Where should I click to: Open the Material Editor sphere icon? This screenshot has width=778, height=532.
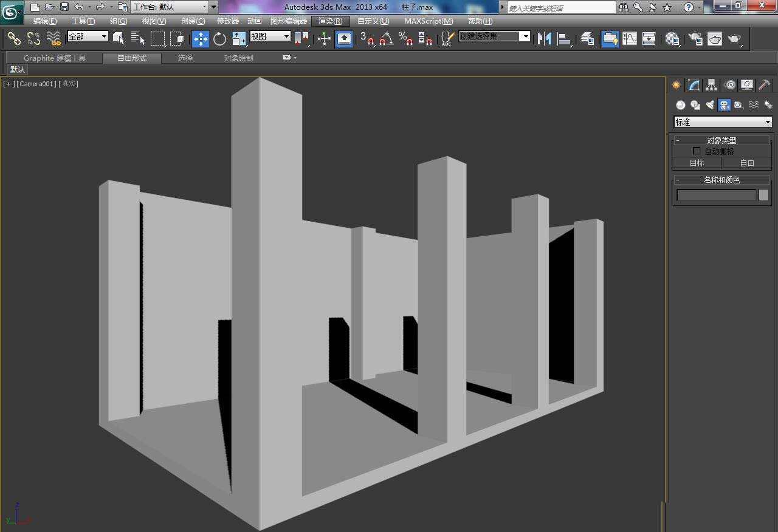672,39
